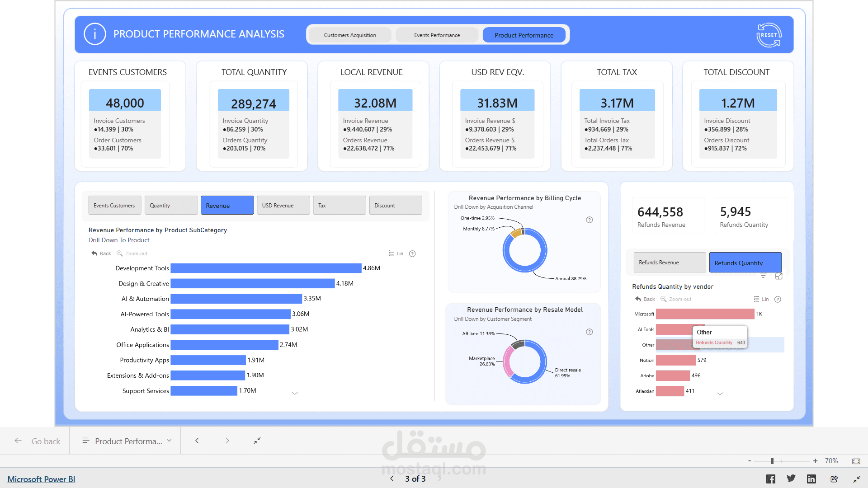The width and height of the screenshot is (868, 488).
Task: Expand more rows below Support Services
Action: 295,394
